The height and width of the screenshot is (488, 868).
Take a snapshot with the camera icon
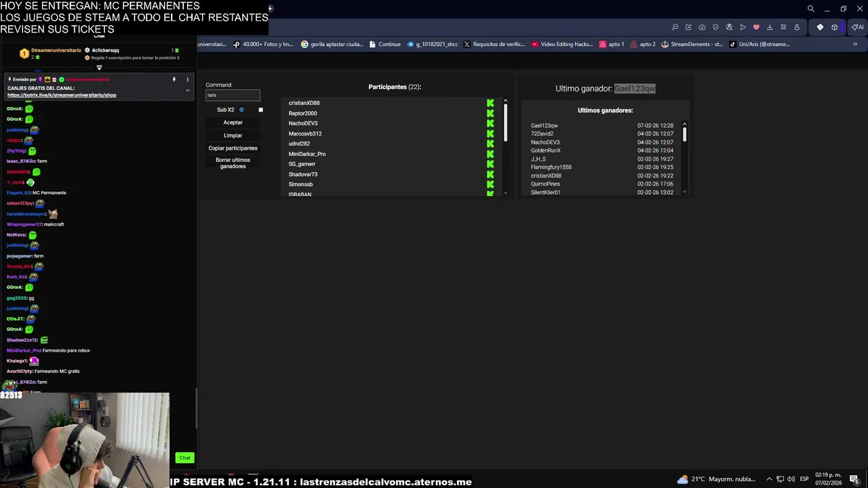pos(702,27)
